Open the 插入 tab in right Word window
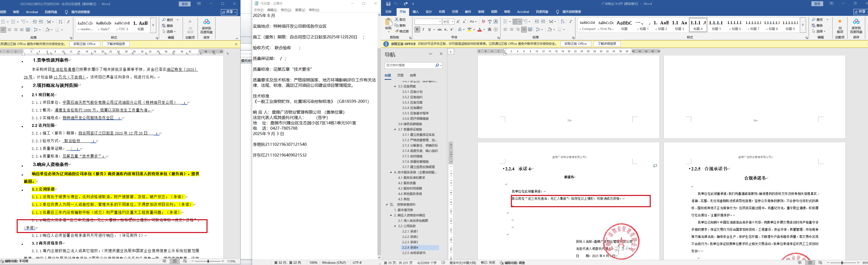The image size is (868, 265). [x=416, y=12]
